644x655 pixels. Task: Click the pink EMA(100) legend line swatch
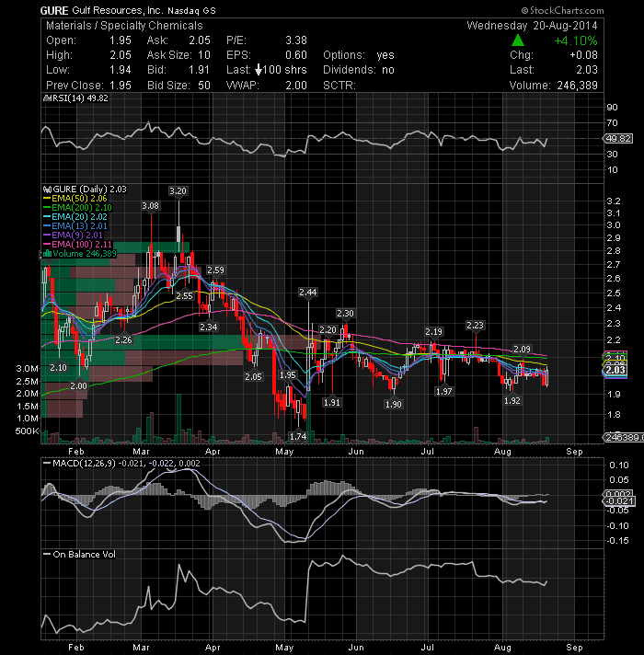click(x=47, y=245)
